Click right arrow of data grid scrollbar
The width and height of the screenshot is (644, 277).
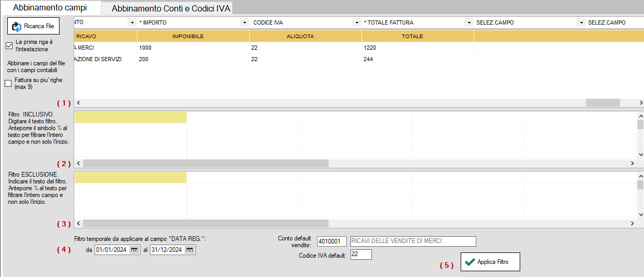coord(640,103)
